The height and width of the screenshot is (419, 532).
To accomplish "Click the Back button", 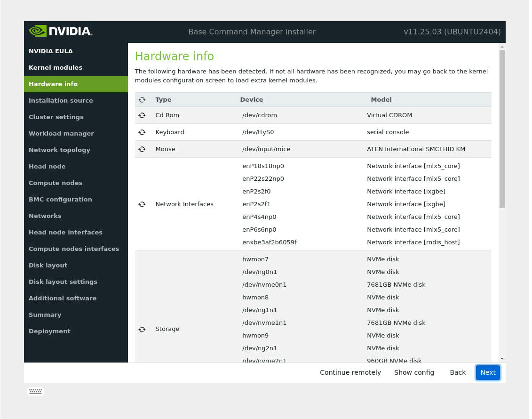I will pos(457,372).
